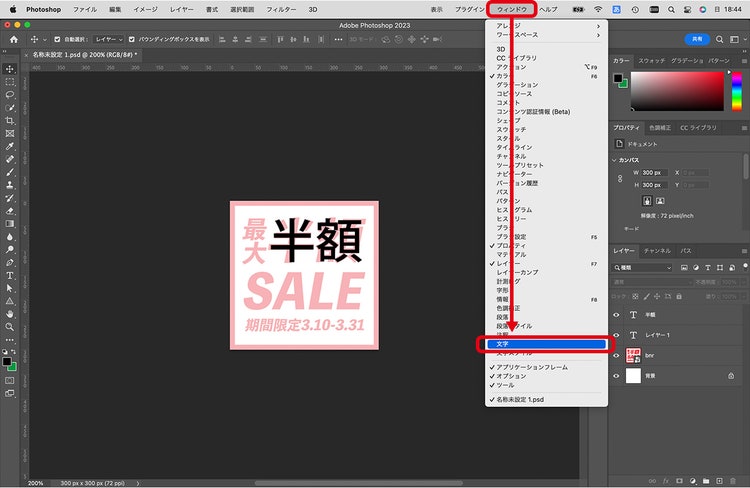Select the Brush tool
This screenshot has width=750, height=488.
10,172
